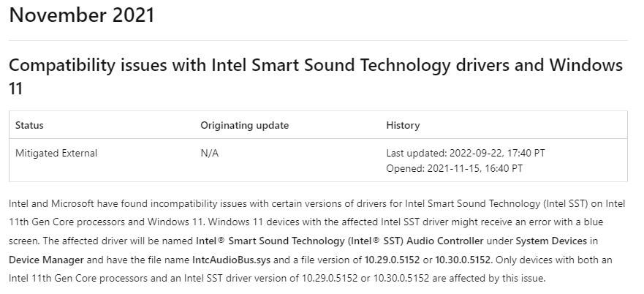Click the sentence starting Only devices with both
The width and height of the screenshot is (644, 294).
(x=563, y=259)
